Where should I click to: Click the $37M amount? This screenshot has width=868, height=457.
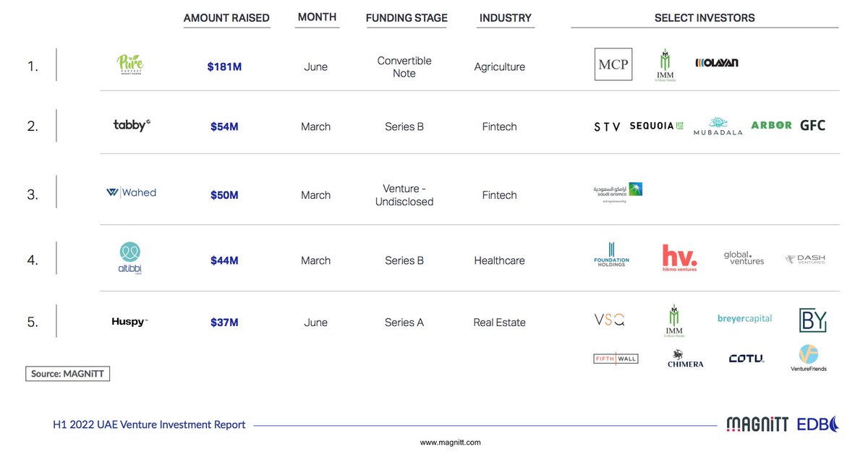coord(224,323)
